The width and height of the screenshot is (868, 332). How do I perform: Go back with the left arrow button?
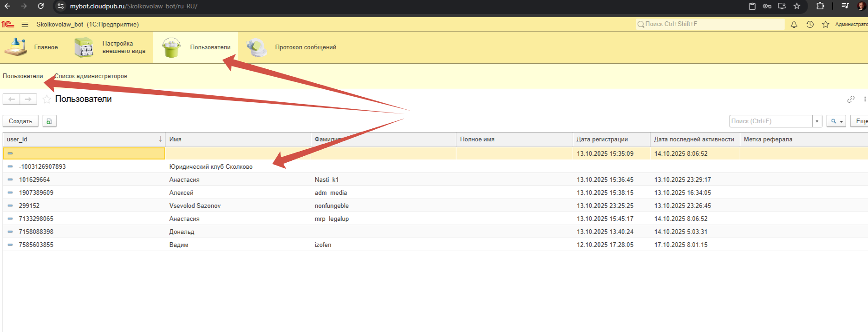tap(12, 99)
